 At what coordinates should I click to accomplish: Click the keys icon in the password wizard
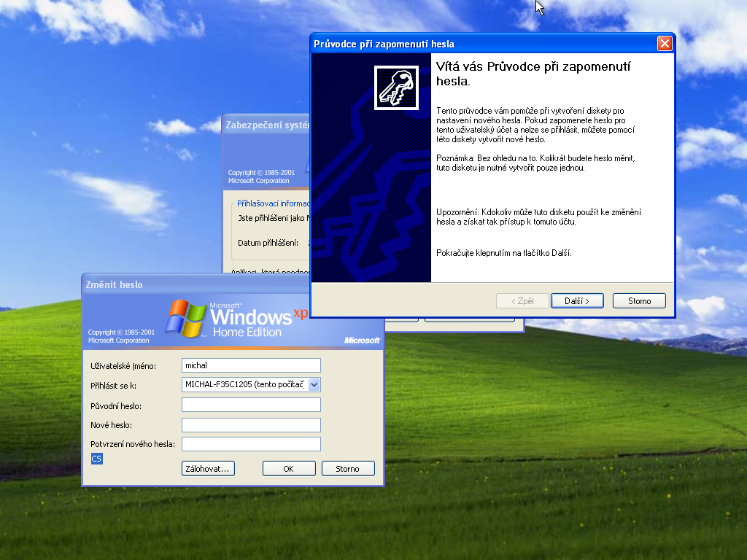[x=396, y=88]
